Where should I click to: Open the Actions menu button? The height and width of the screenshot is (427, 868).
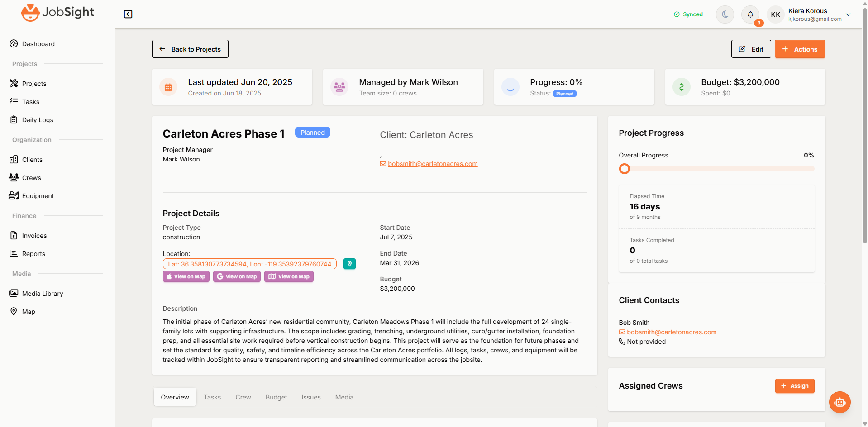(800, 49)
